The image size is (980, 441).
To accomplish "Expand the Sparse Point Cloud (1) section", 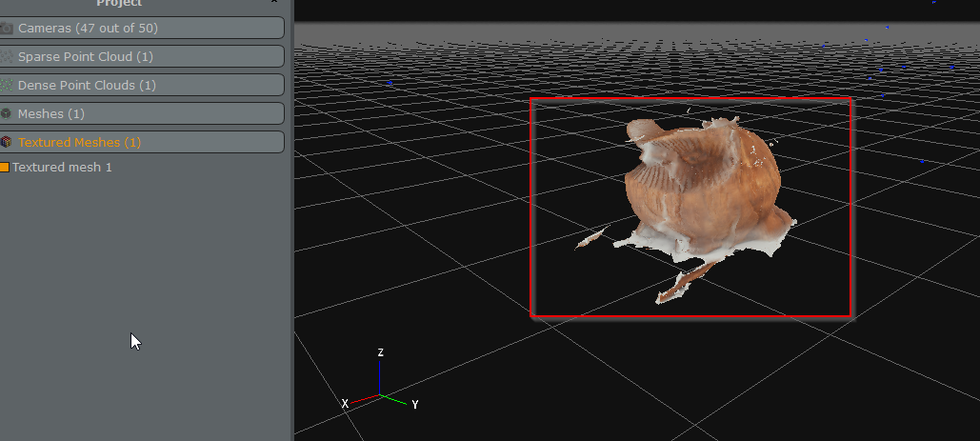I will [x=143, y=56].
